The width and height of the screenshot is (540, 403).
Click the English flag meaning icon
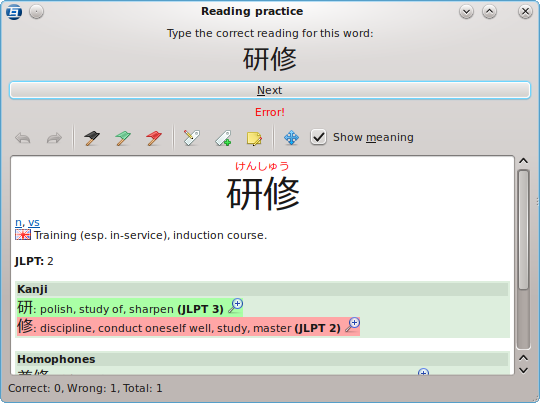[23, 235]
